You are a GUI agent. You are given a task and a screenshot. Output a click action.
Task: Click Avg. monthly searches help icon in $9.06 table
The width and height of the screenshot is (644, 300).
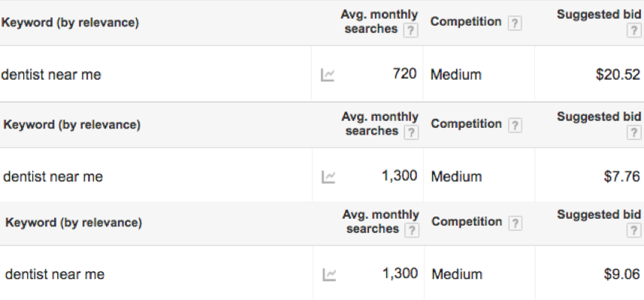pyautogui.click(x=412, y=230)
